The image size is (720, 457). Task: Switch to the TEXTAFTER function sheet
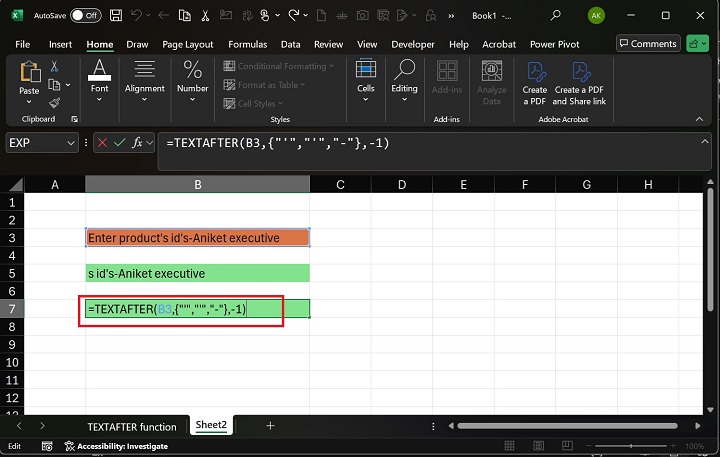point(131,426)
